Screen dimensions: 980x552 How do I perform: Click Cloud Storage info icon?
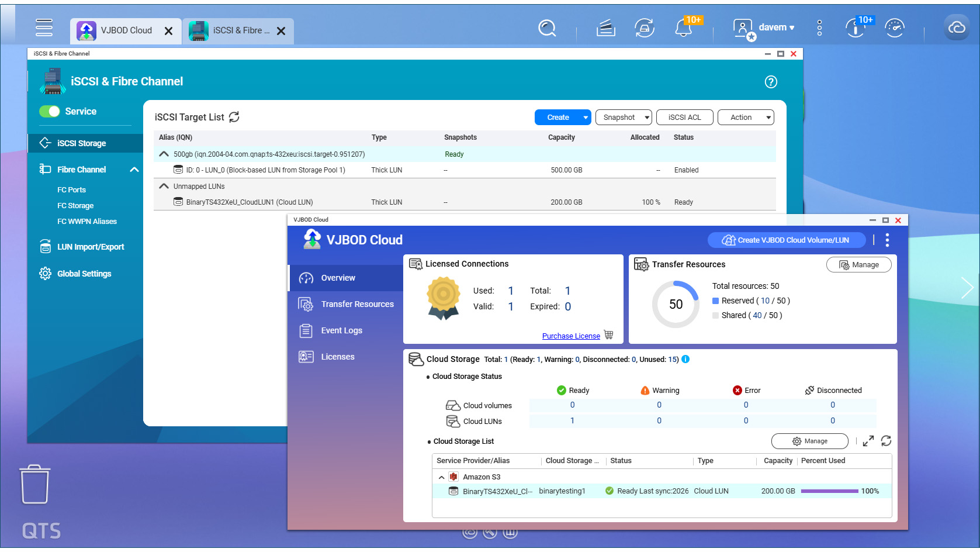[685, 359]
